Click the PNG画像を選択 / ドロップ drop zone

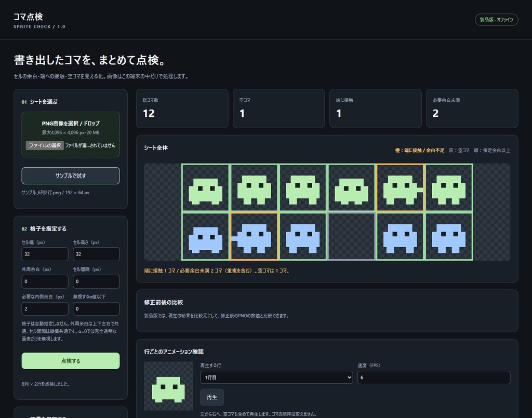71,134
